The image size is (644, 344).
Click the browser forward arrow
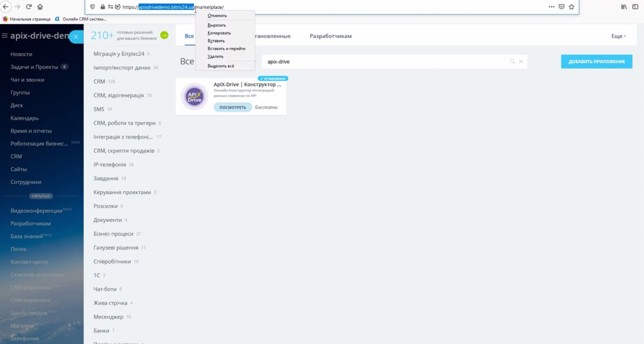18,7
